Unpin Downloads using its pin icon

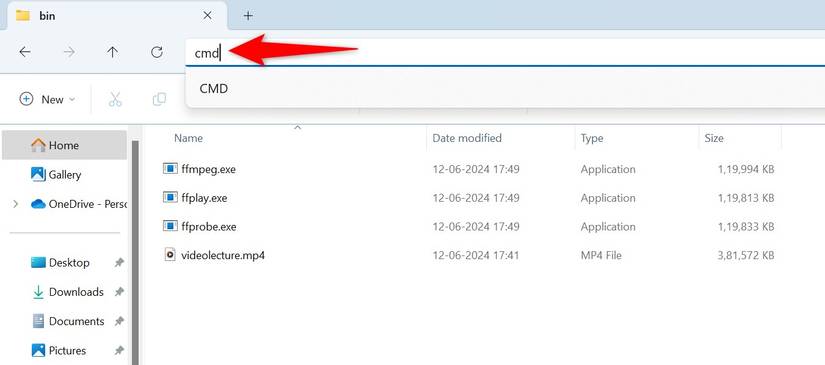119,292
